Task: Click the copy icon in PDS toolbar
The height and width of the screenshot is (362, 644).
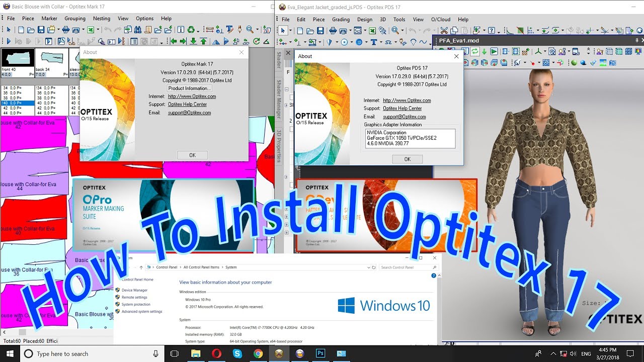Action: (455, 30)
